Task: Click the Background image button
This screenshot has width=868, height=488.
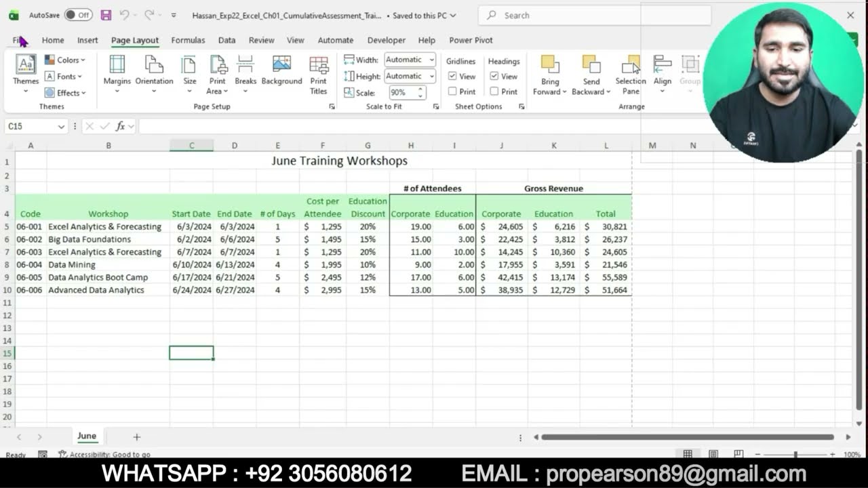Action: pyautogui.click(x=281, y=70)
